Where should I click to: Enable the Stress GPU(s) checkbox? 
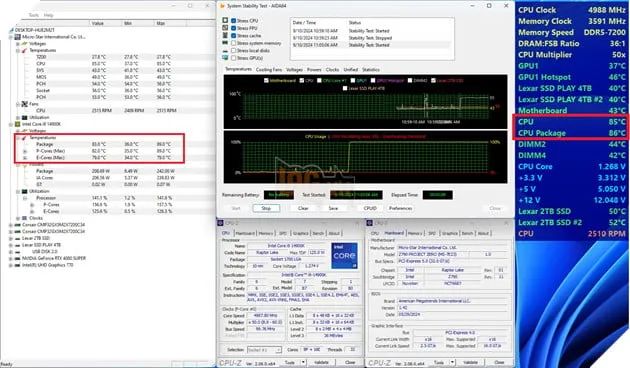click(233, 58)
